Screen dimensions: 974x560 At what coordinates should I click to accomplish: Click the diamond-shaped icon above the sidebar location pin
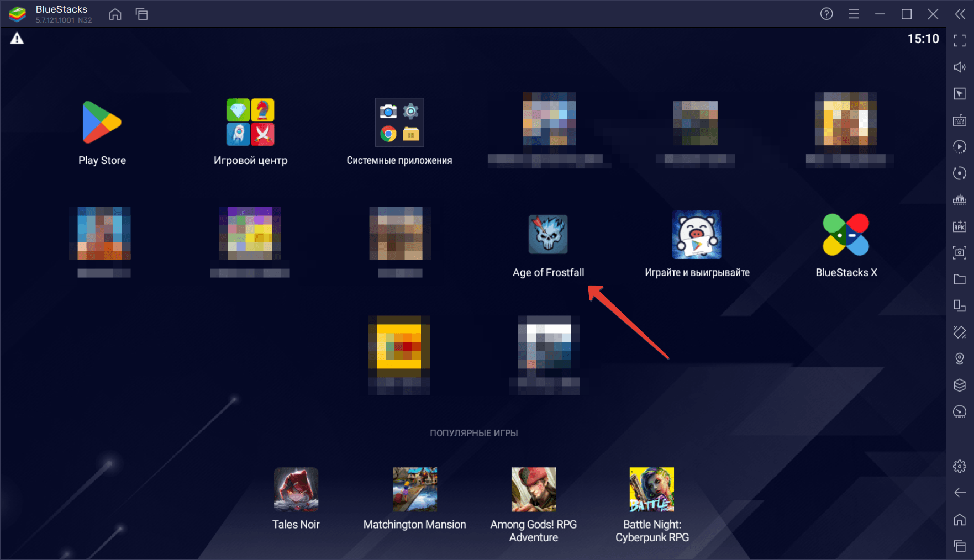pyautogui.click(x=960, y=332)
